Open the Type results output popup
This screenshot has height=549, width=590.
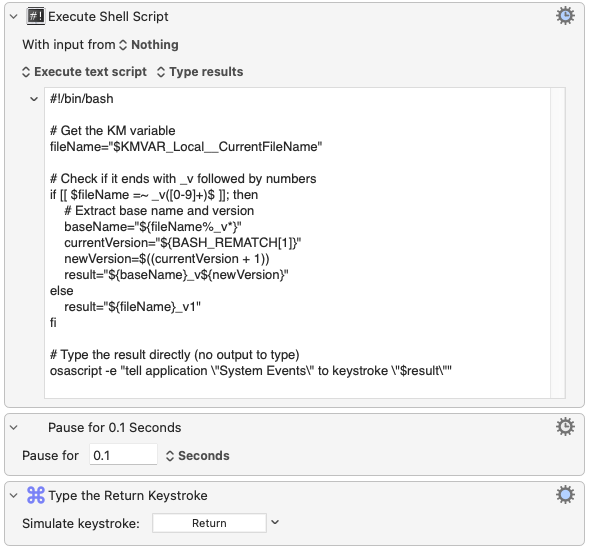pyautogui.click(x=200, y=72)
